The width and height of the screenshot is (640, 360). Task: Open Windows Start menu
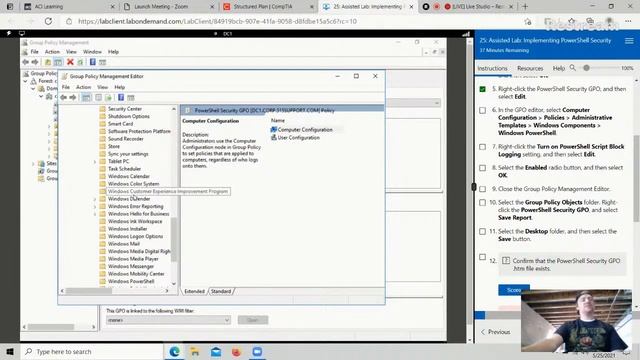(x=10, y=351)
